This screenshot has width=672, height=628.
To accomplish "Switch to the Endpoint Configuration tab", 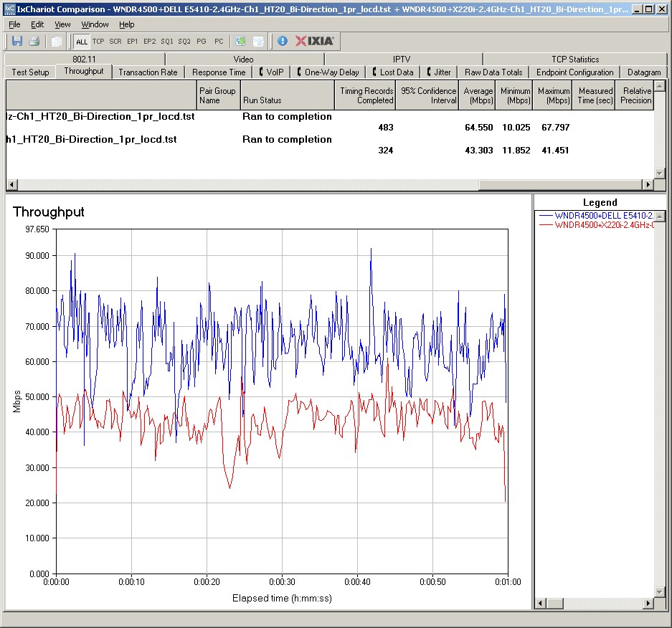I will click(574, 72).
